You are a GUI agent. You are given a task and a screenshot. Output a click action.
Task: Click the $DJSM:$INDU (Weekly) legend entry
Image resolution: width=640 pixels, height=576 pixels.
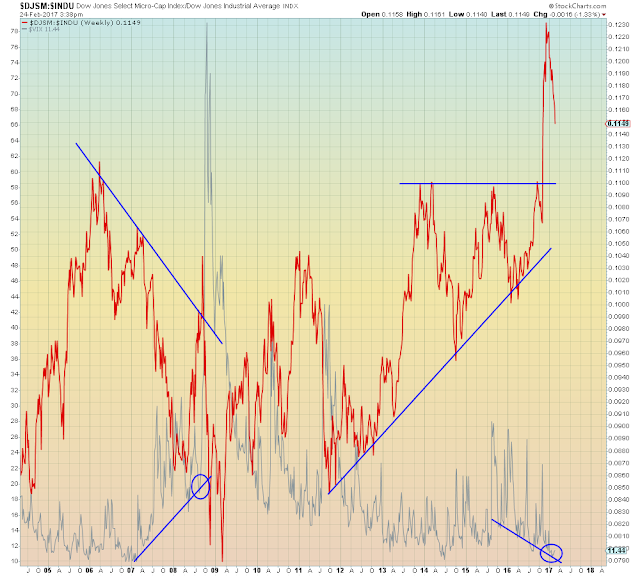pyautogui.click(x=84, y=22)
